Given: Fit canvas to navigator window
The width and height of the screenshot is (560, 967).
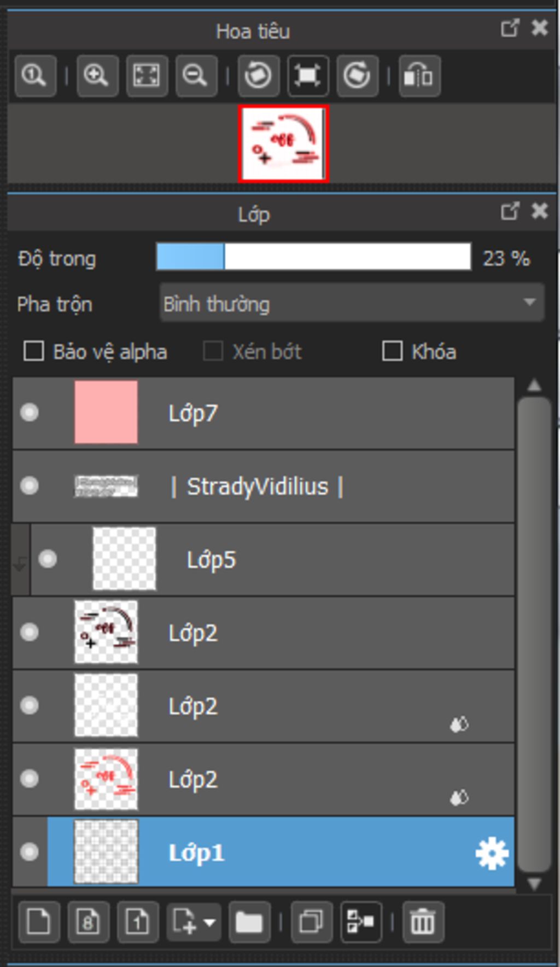Looking at the screenshot, I should pos(147,76).
